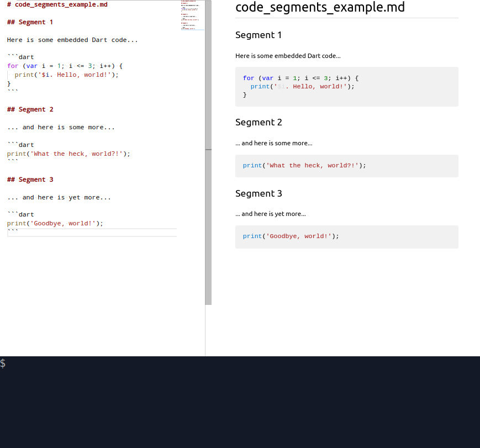Image resolution: width=480 pixels, height=448 pixels.
Task: Click "print('Goodbye, world!');" in editor
Action: click(55, 224)
